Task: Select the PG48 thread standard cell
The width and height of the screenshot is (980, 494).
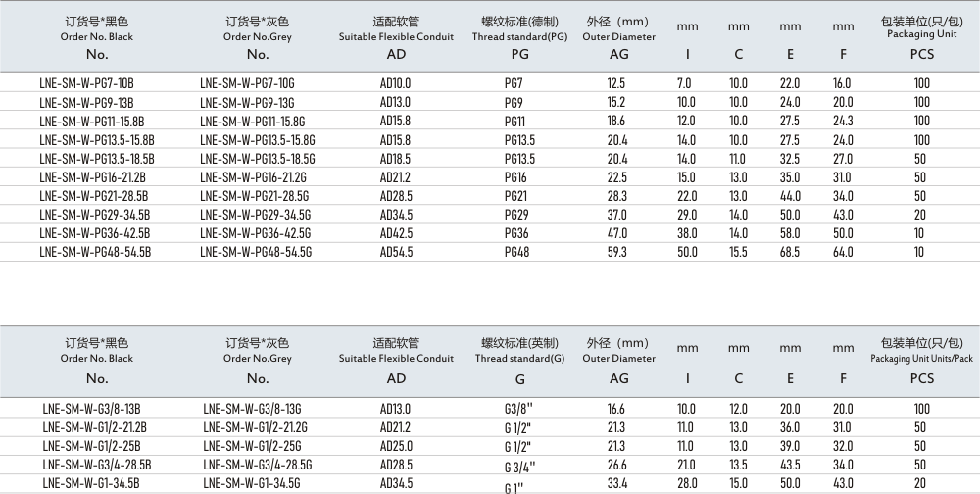Action: 516,252
